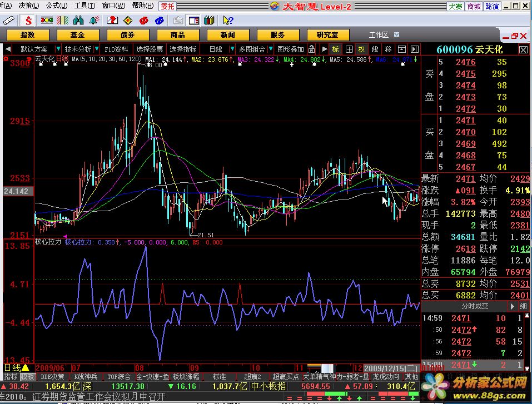
Task: Open the colored books library icon
Action: coord(209,21)
